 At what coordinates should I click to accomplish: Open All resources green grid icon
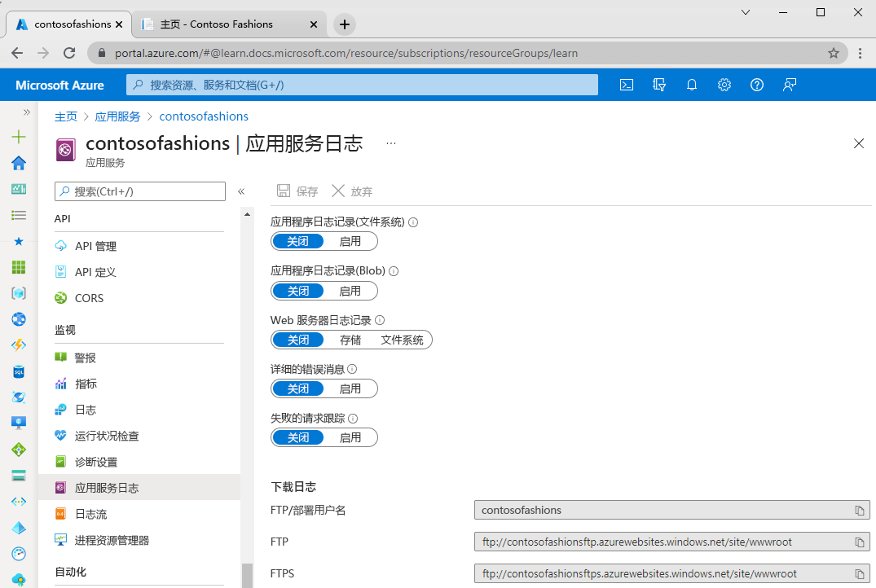click(19, 267)
